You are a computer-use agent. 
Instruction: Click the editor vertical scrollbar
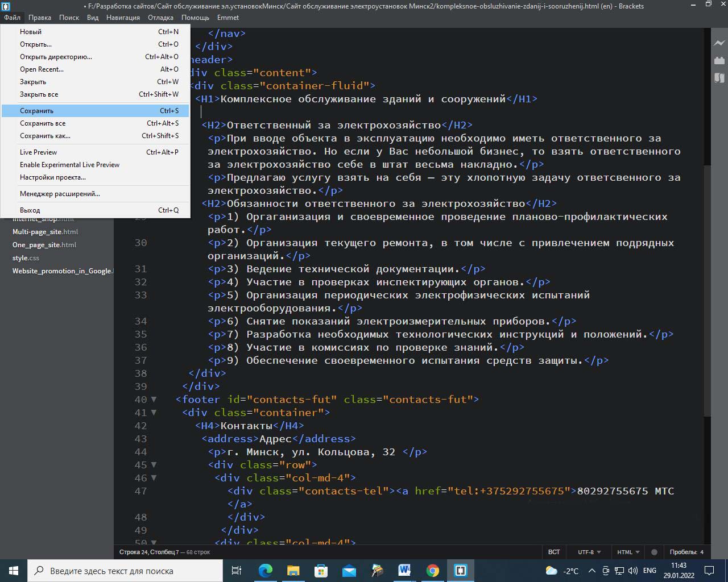click(x=707, y=290)
